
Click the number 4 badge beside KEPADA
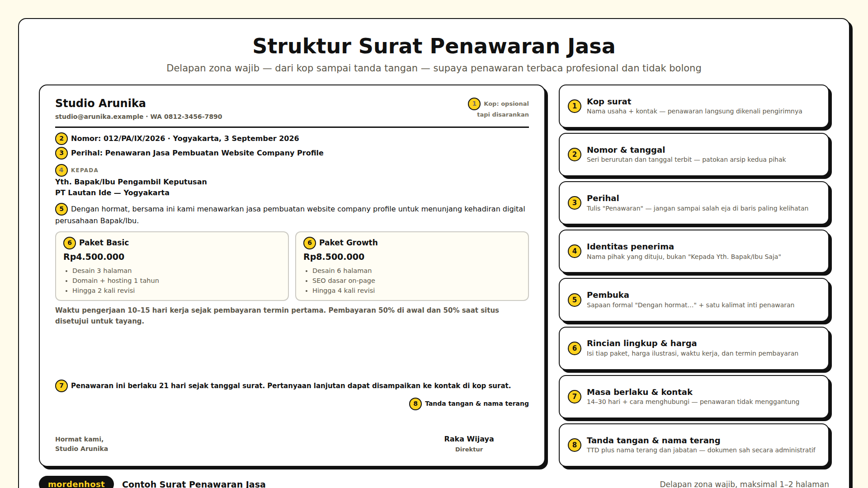coord(61,170)
